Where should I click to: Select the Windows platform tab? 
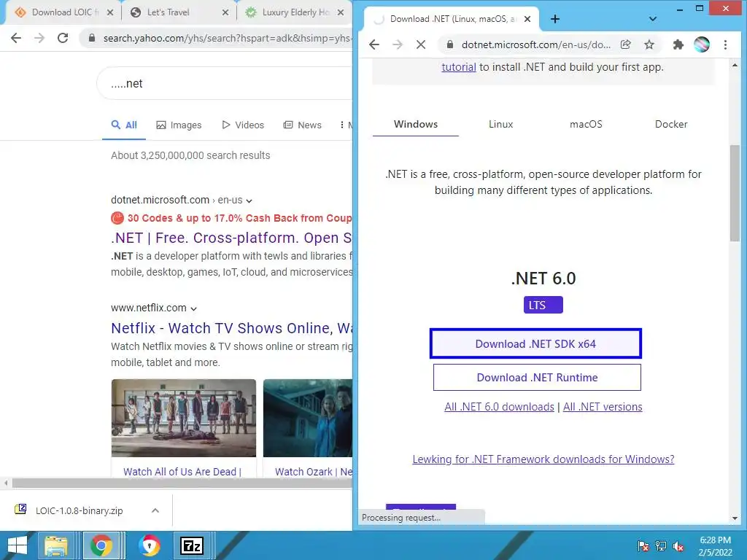[415, 124]
